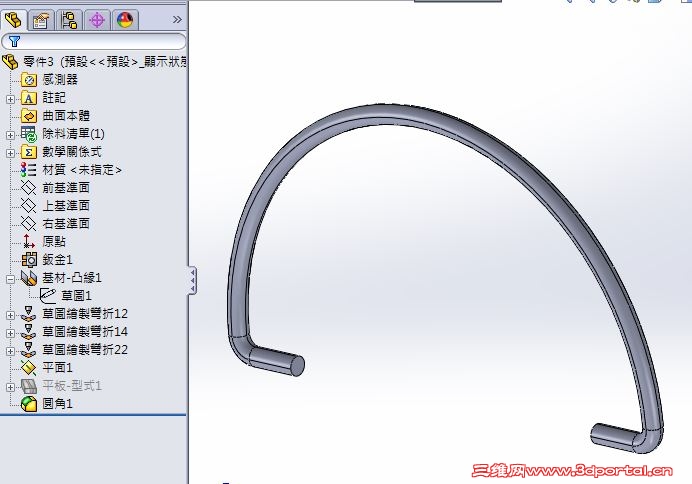Click the tree filter input field
This screenshot has width=692, height=484.
click(94, 41)
